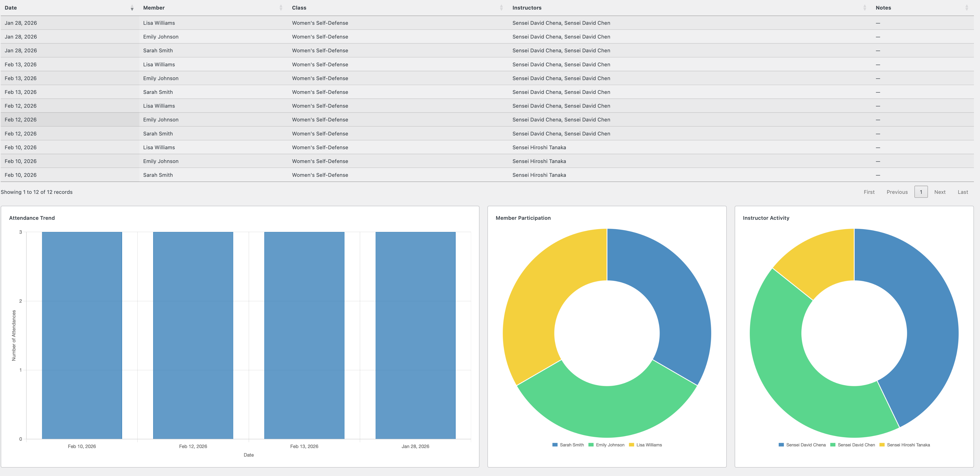This screenshot has width=980, height=476.
Task: Toggle Lisa Williams in the Member Participation legend
Action: (x=646, y=445)
